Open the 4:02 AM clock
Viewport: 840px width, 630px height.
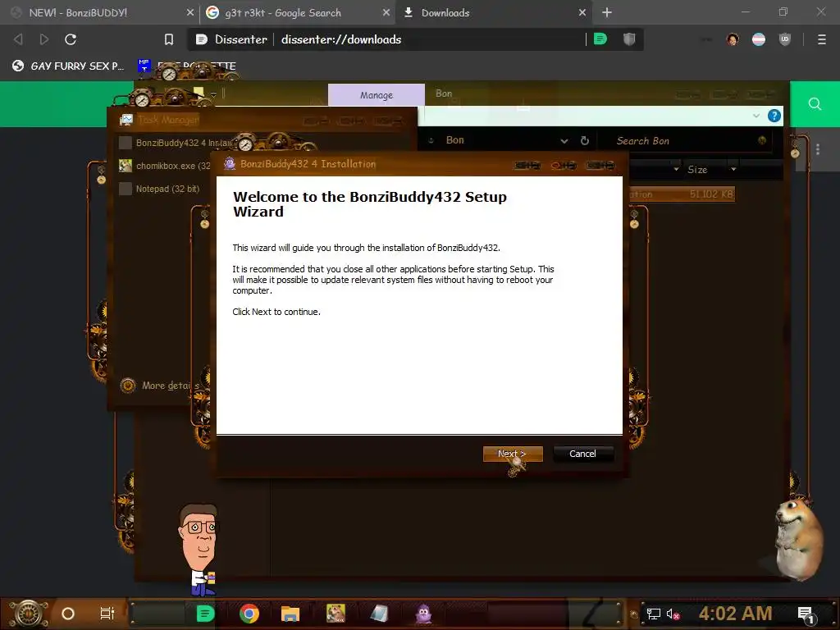click(x=736, y=614)
